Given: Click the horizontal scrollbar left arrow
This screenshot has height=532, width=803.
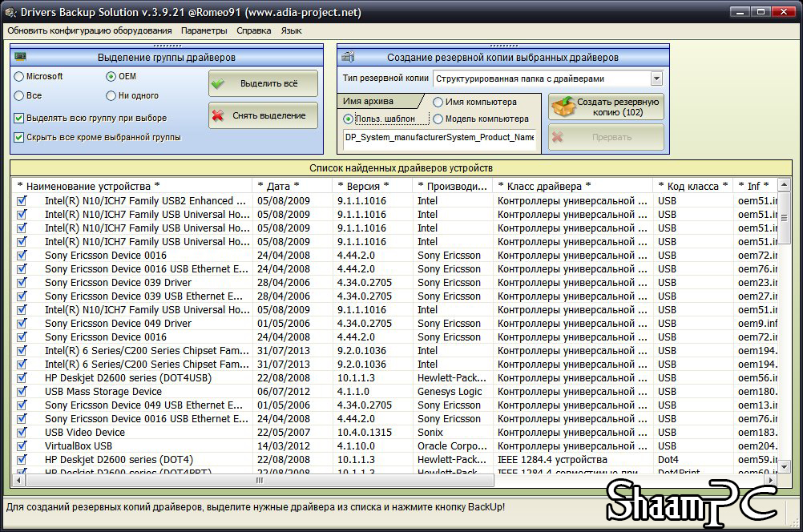Looking at the screenshot, I should pos(18,480).
